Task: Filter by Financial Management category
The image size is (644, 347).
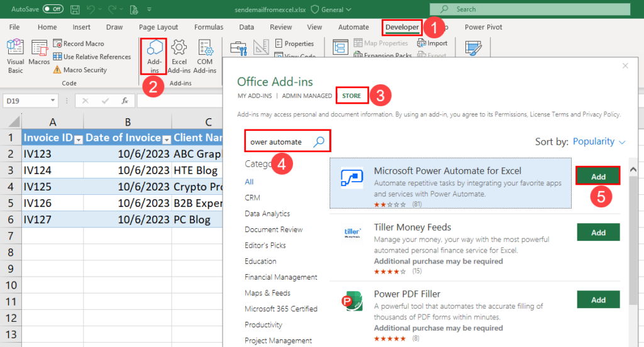Action: pos(281,277)
